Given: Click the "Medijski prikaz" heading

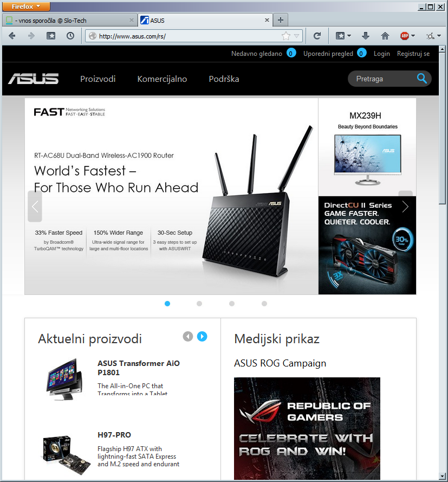Looking at the screenshot, I should pos(277,339).
